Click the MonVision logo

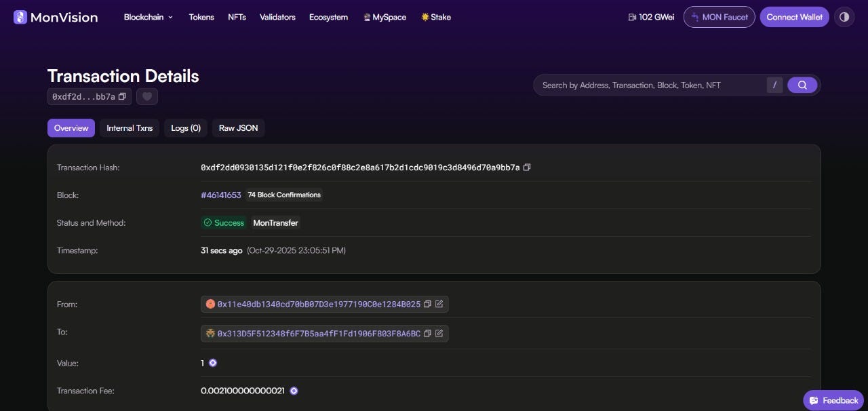pos(56,17)
